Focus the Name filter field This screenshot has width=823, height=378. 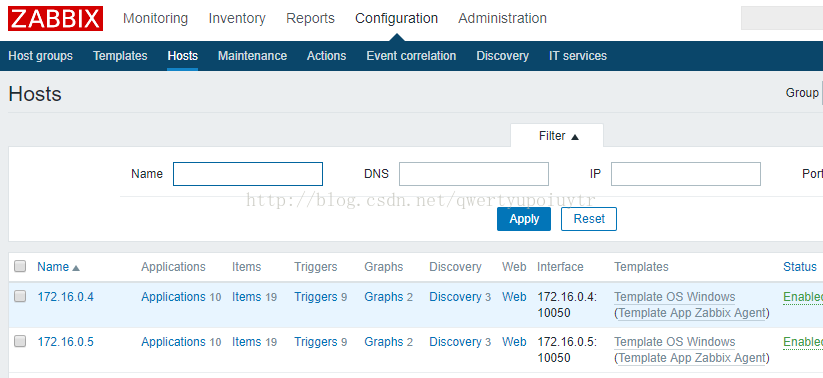[x=248, y=174]
